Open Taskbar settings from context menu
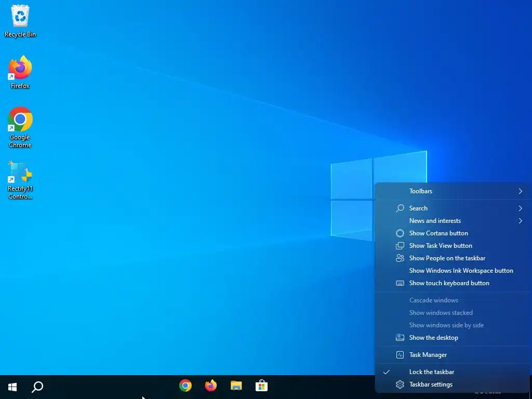 pos(453,384)
